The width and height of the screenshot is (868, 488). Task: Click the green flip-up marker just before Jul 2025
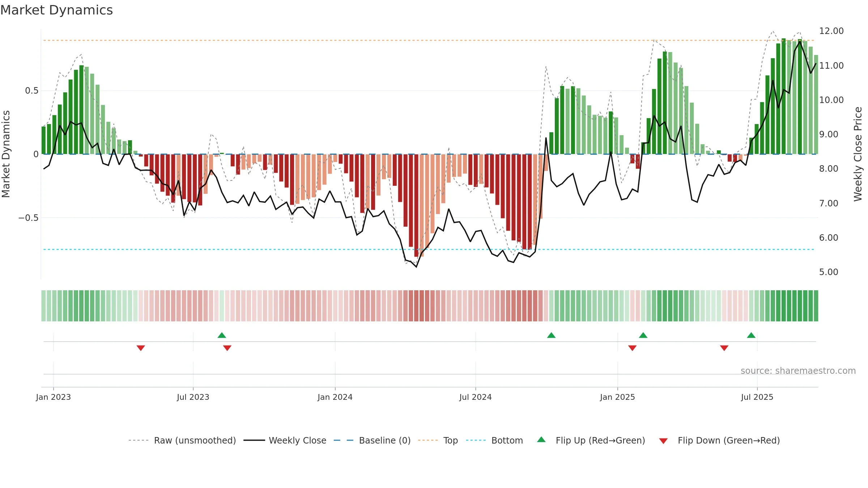click(751, 335)
